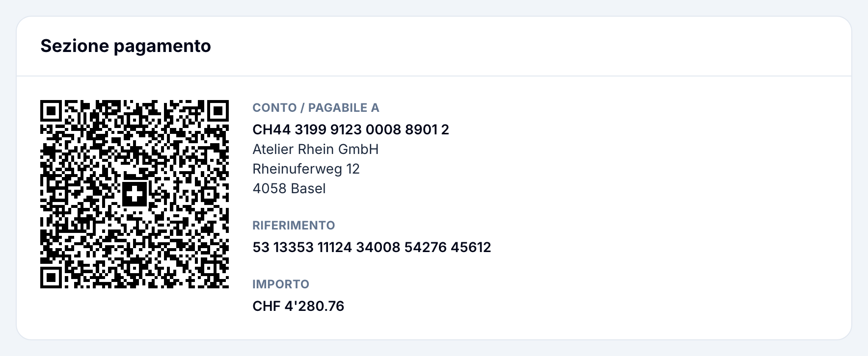This screenshot has height=356, width=868.
Task: Click the "IMPORTO" label
Action: tap(281, 284)
